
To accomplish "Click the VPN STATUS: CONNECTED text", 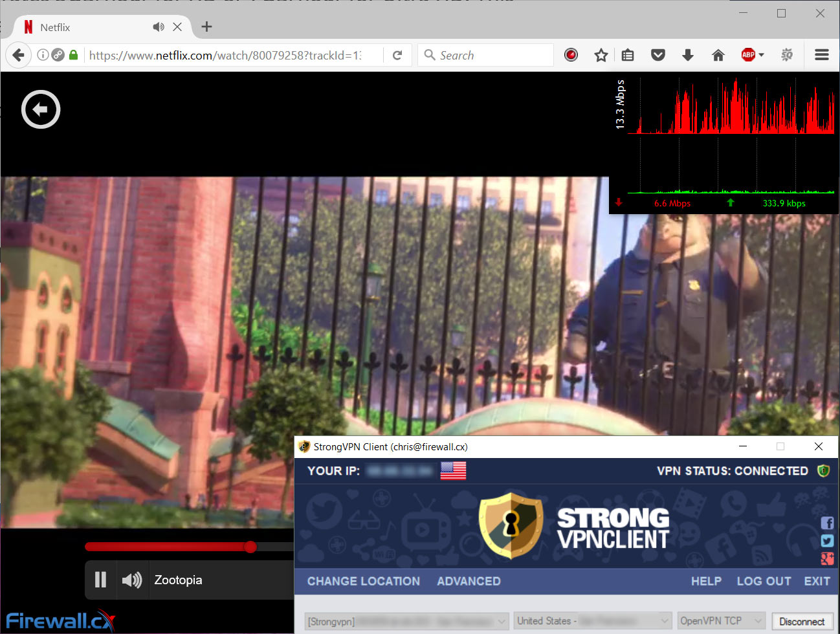I will pyautogui.click(x=733, y=470).
